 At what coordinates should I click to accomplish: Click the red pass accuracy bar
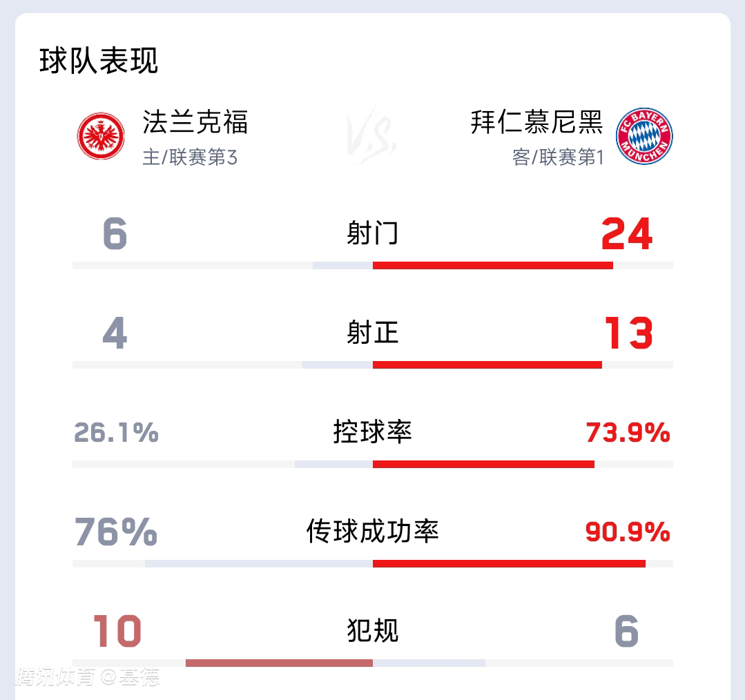(510, 564)
